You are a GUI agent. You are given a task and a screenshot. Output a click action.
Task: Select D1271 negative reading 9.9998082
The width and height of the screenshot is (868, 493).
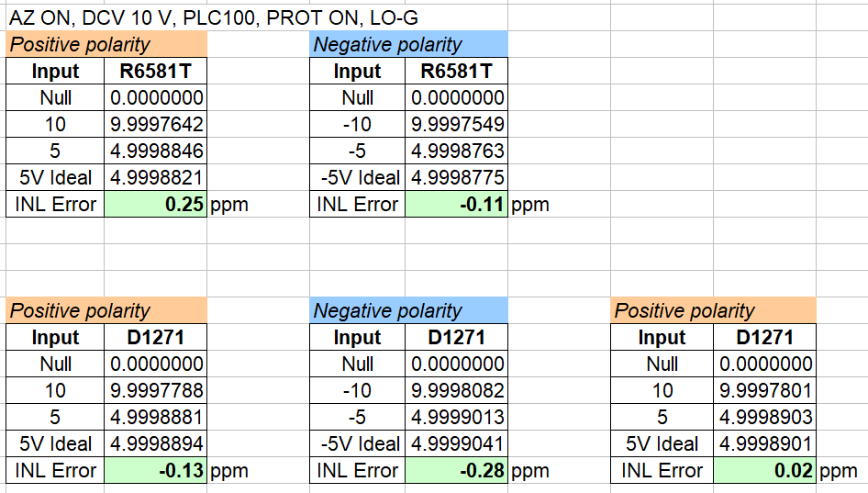(x=457, y=390)
